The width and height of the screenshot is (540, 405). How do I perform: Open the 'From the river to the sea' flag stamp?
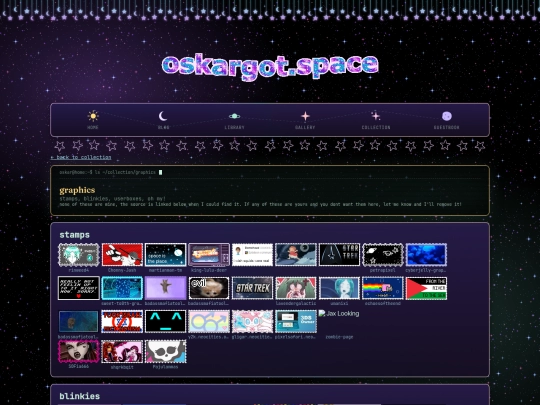tap(426, 288)
